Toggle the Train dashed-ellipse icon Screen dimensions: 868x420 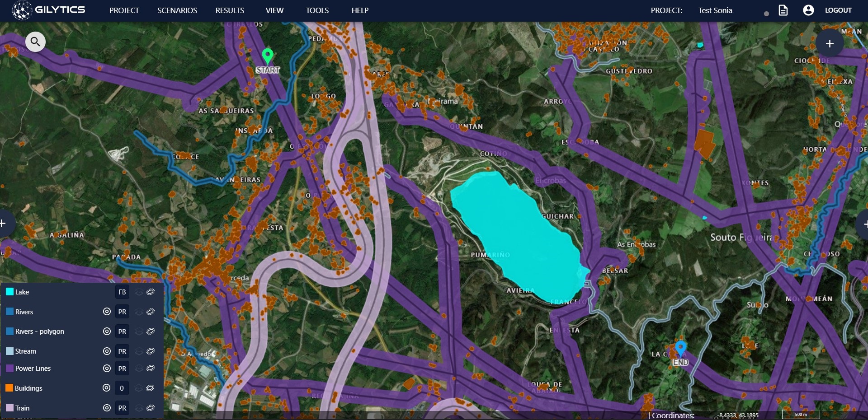coord(151,408)
